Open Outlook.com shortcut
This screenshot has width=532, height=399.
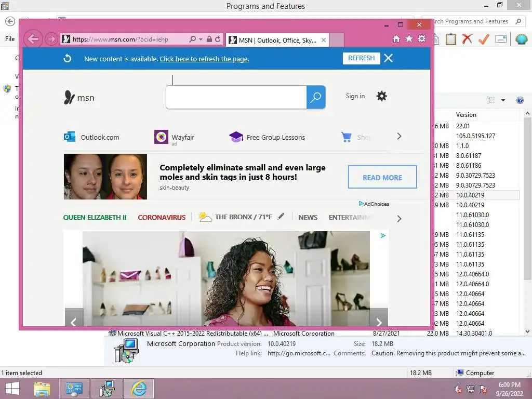tap(91, 137)
